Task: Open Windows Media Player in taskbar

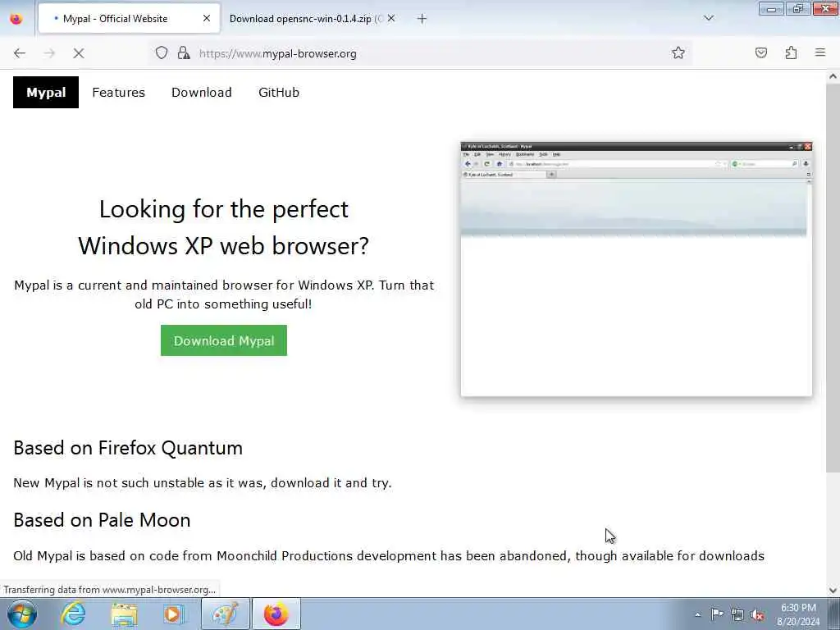Action: click(174, 614)
